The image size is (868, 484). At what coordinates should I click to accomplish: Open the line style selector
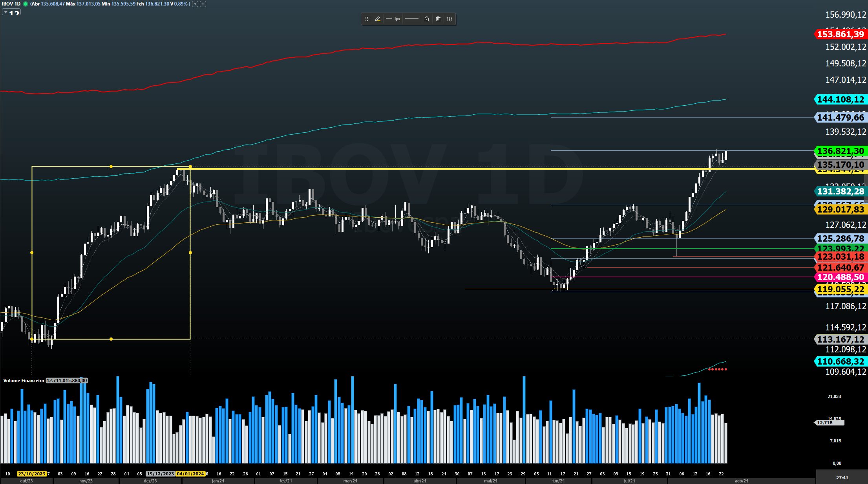tap(411, 19)
